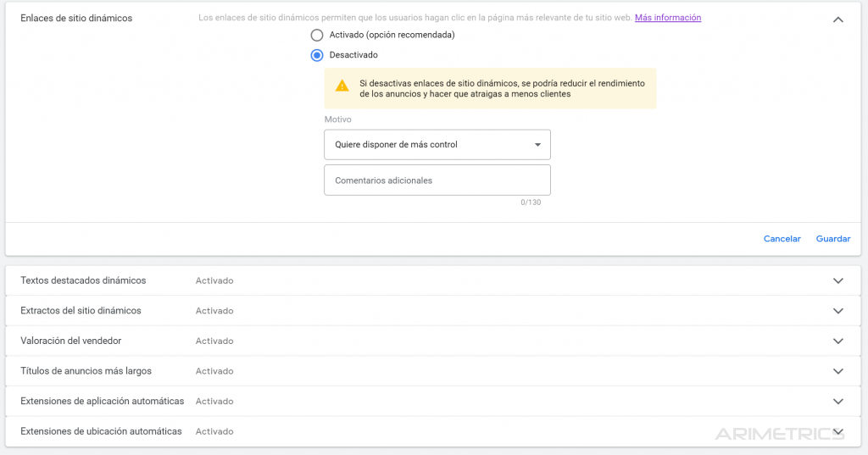
Task: Open the Extensiones de ubicación automáticas row
Action: (433, 431)
